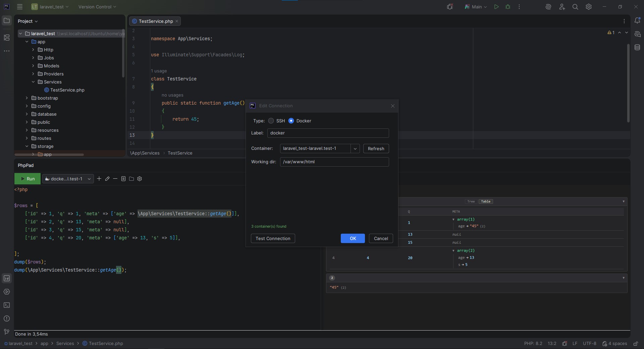
Task: Switch to the Table result view
Action: click(x=486, y=201)
